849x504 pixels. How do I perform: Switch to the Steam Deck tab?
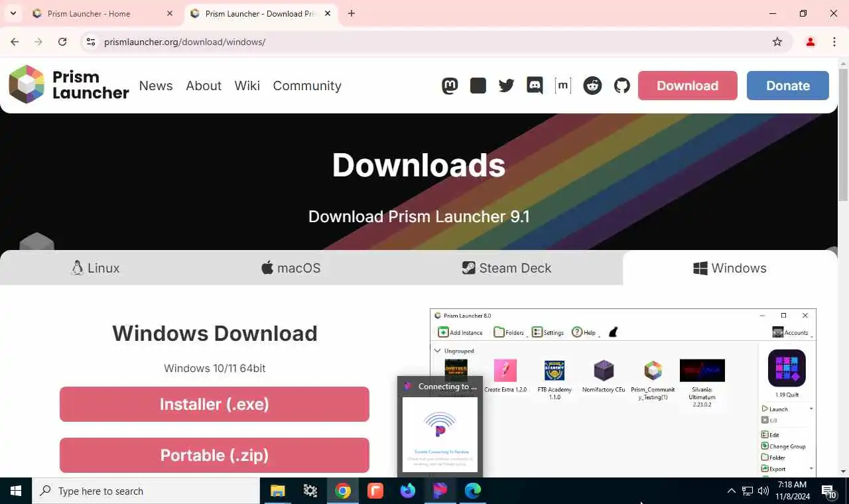(507, 268)
